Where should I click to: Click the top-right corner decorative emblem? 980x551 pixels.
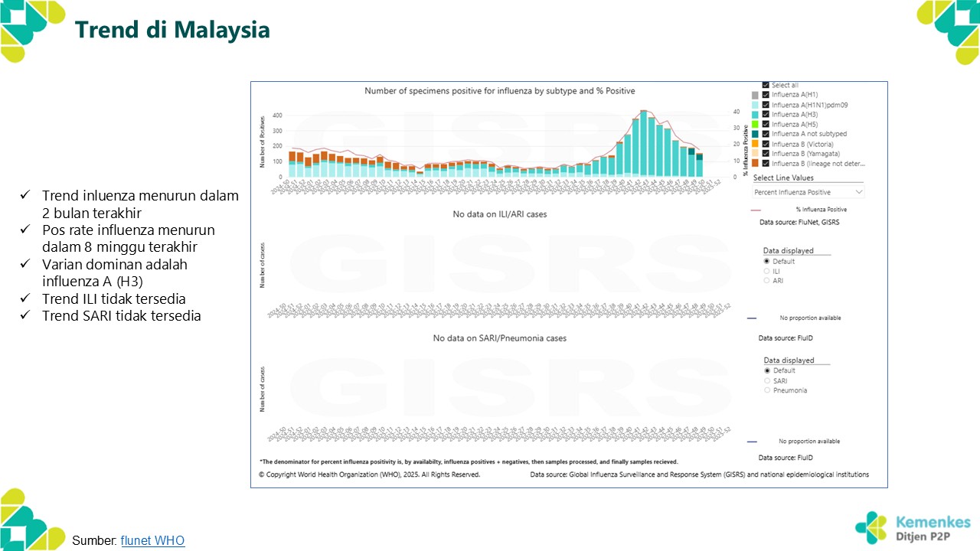click(x=948, y=29)
